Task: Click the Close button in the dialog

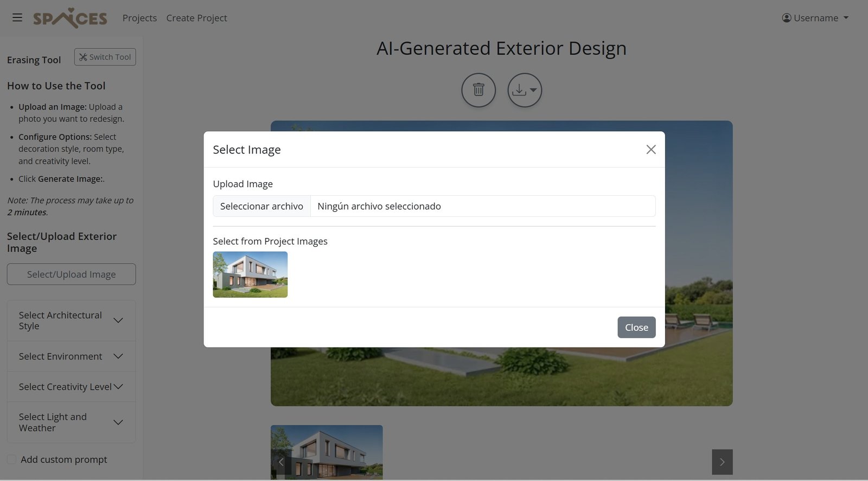Action: click(636, 328)
